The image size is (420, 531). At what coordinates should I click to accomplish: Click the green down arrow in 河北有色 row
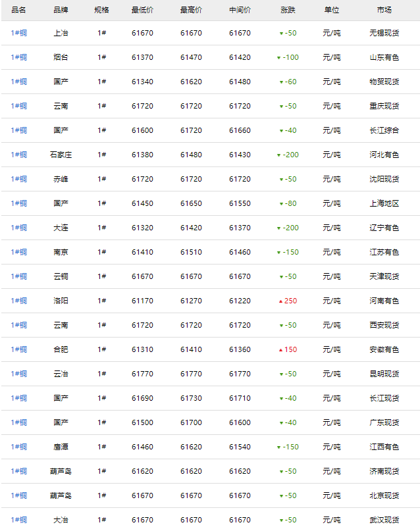[279, 155]
